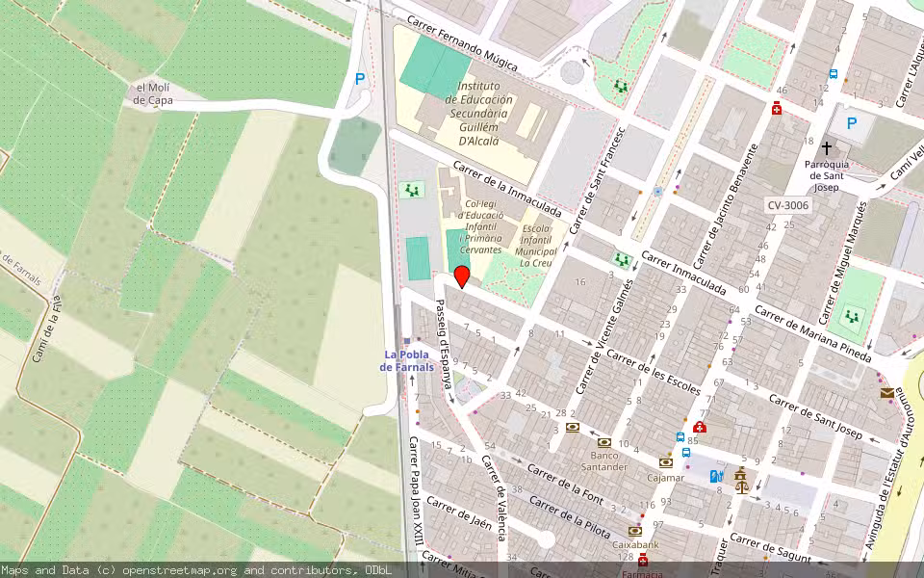Select the parking icon near el Molí de Capa
The height and width of the screenshot is (578, 924).
point(359,79)
